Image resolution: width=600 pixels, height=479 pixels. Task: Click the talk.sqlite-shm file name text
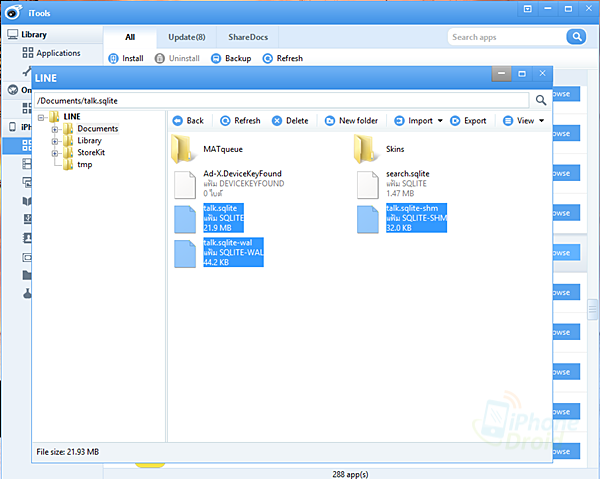pos(412,208)
